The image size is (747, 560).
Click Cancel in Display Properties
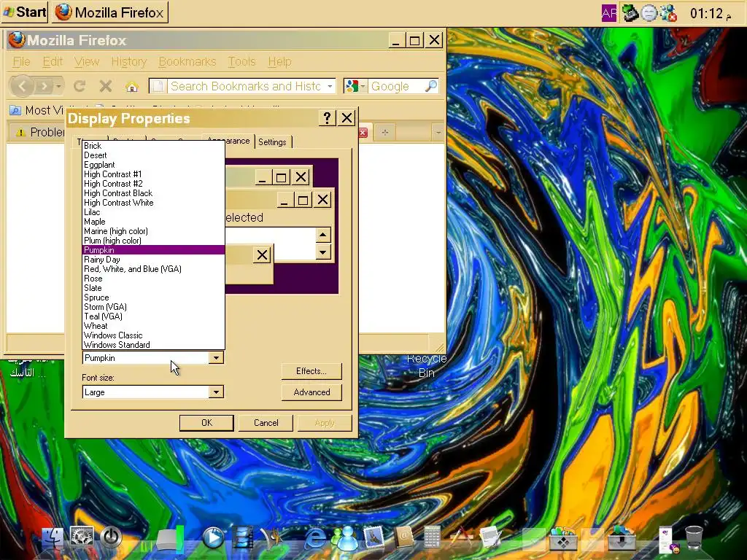coord(266,423)
